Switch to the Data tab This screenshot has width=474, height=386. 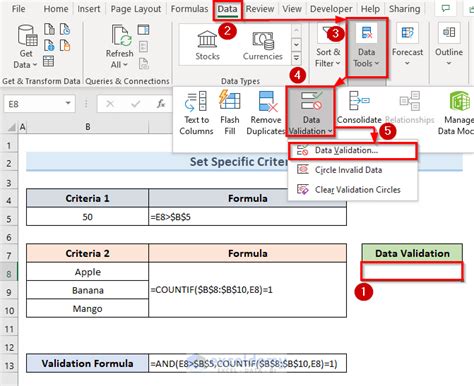tap(228, 9)
